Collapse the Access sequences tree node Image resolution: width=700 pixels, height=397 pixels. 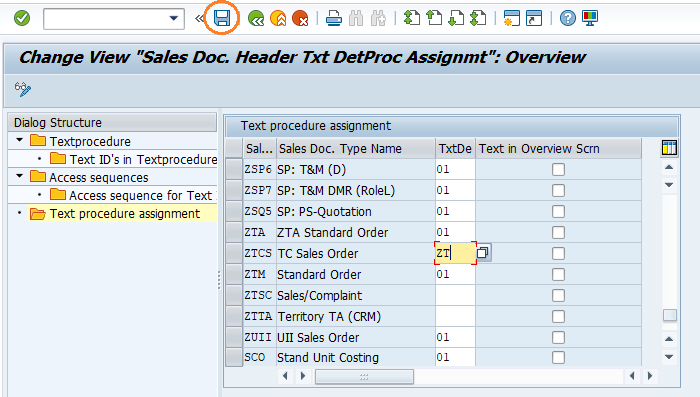coord(19,176)
